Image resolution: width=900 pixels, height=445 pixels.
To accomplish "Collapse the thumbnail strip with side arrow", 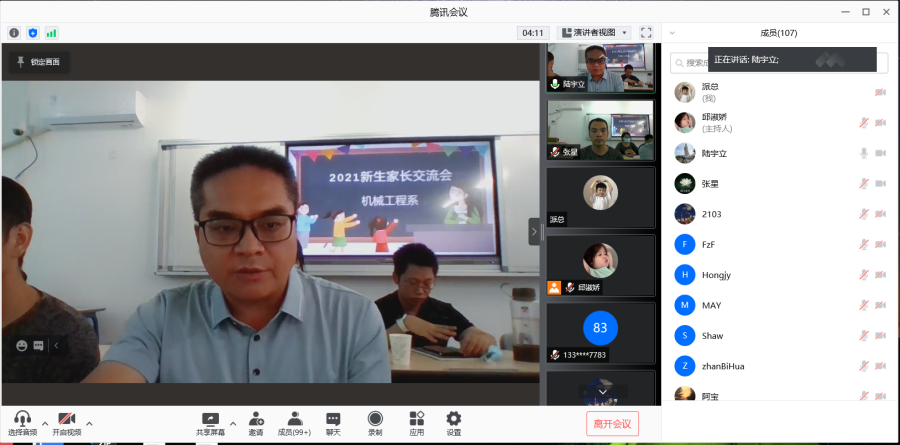I will [534, 231].
